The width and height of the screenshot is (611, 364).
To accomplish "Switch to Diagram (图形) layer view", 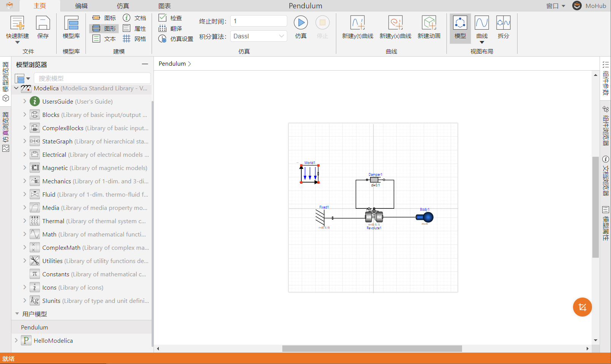I will click(104, 28).
